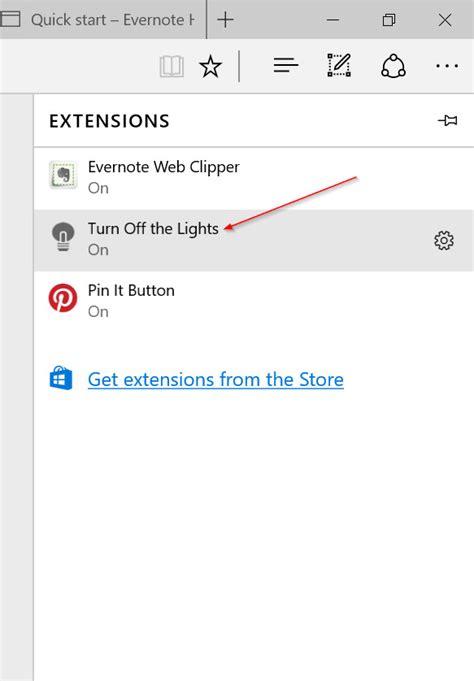The image size is (474, 681).
Task: Add page to favorites with star icon
Action: tap(210, 66)
